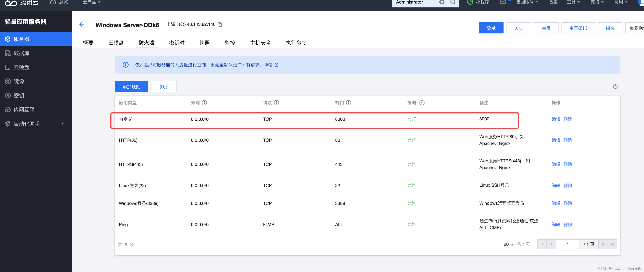644x272 pixels.
Task: Open 数据库 in the sidebar
Action: (x=36, y=53)
